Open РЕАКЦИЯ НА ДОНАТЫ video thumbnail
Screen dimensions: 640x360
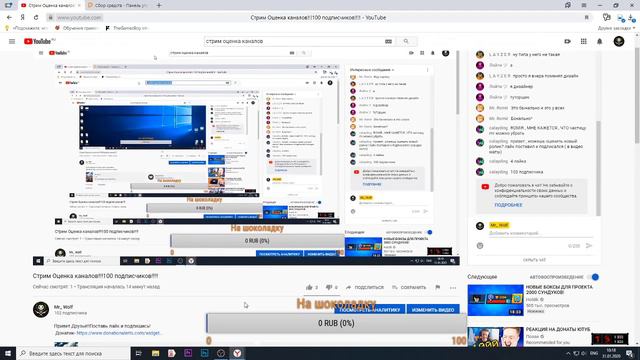[x=496, y=337]
